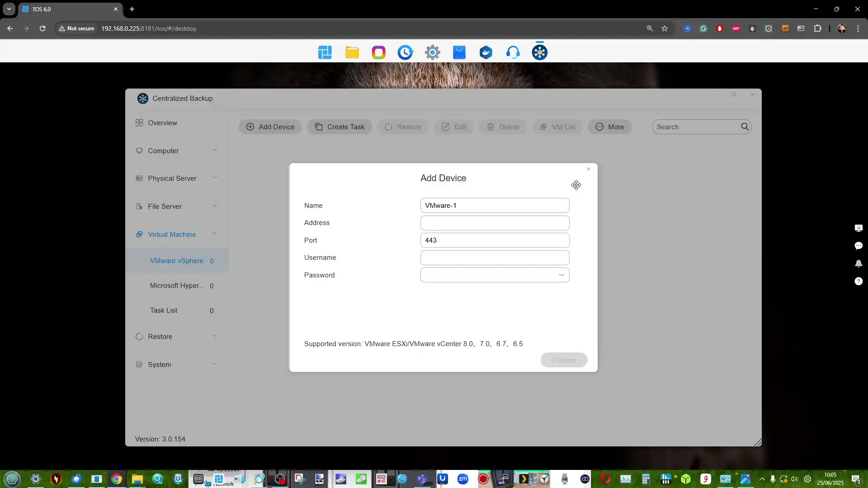The height and width of the screenshot is (488, 868).
Task: Select VMware vSphere in sidebar
Action: pyautogui.click(x=177, y=261)
